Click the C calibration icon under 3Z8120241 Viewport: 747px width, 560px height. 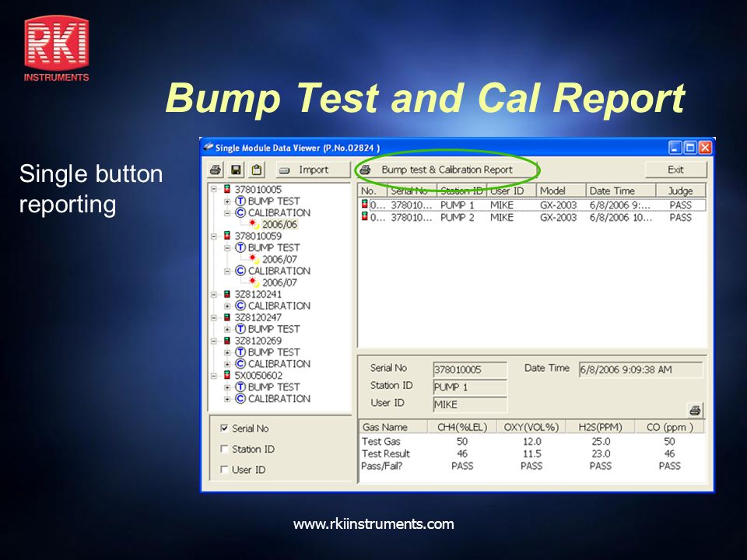tap(240, 306)
